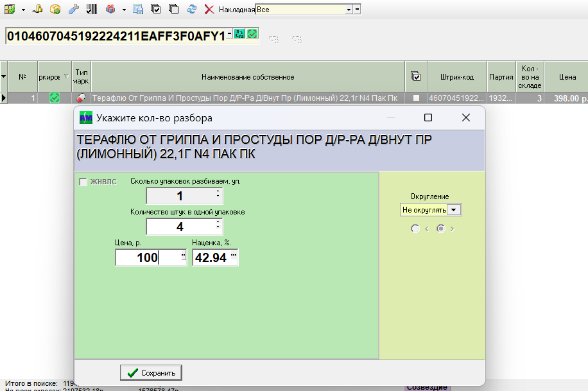The image size is (588, 391).
Task: Click the dialog's application logo icon
Action: click(x=86, y=118)
